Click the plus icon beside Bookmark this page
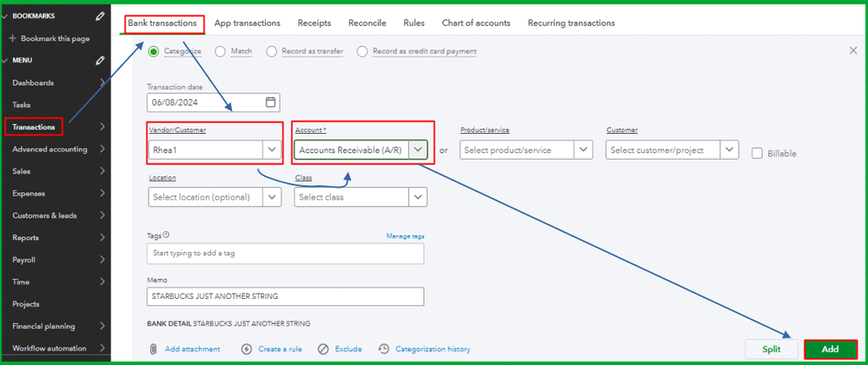The image size is (868, 365). (x=13, y=39)
